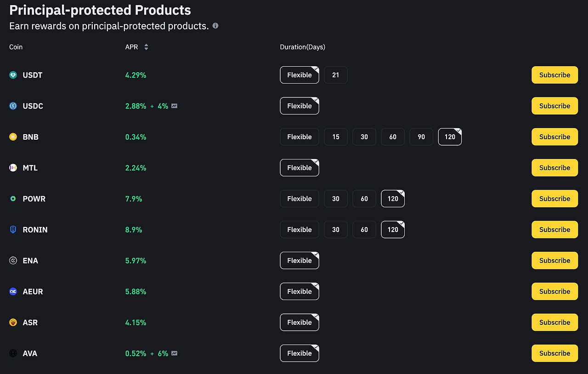Pick the 30-day duration for POWR
The height and width of the screenshot is (374, 588).
click(x=336, y=199)
